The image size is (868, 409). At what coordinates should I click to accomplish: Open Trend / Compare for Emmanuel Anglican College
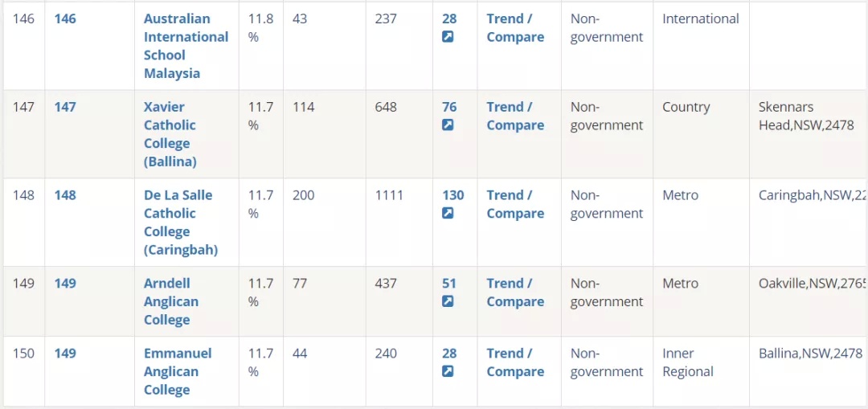pos(515,362)
